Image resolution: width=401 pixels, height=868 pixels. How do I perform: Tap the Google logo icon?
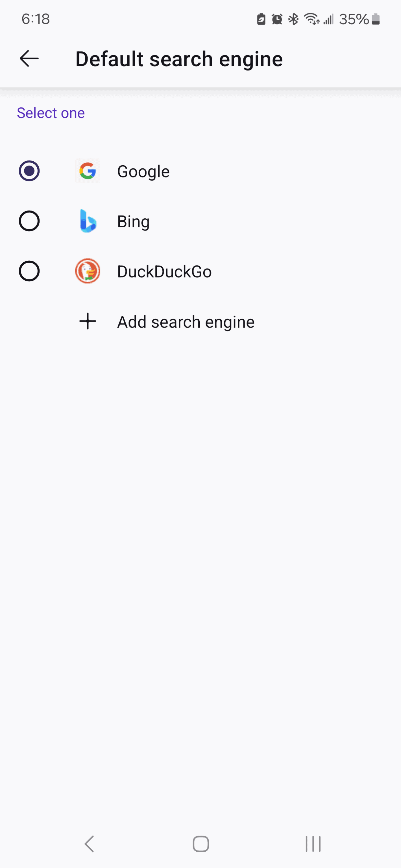point(88,171)
